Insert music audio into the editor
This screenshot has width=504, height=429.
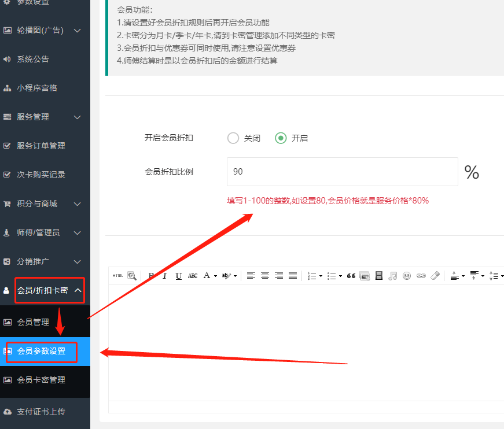tap(393, 276)
